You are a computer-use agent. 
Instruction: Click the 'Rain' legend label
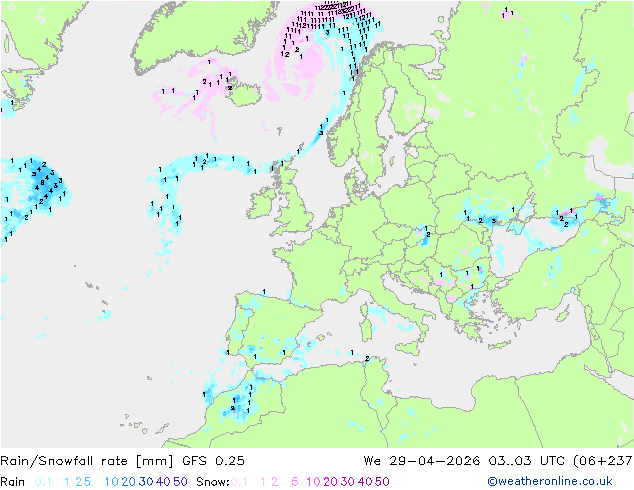13,482
